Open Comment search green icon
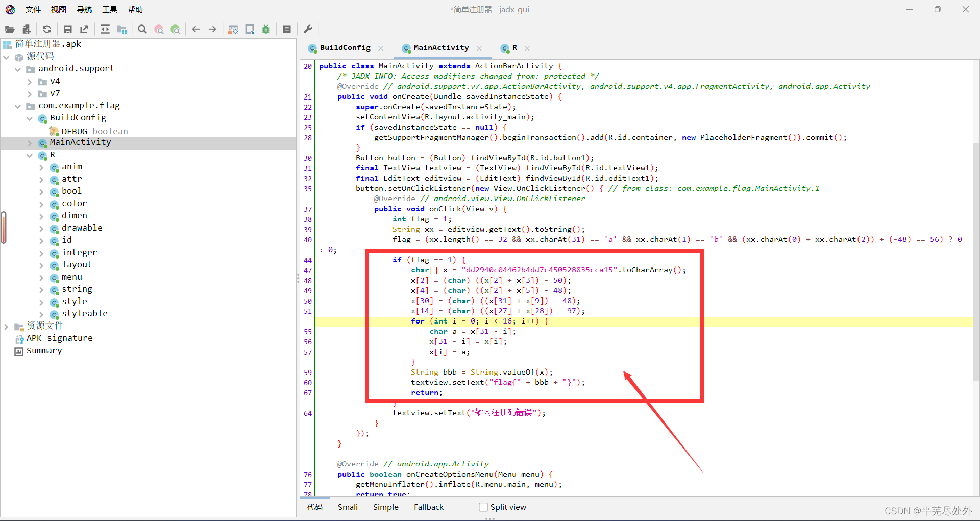This screenshot has width=980, height=521. [x=176, y=30]
